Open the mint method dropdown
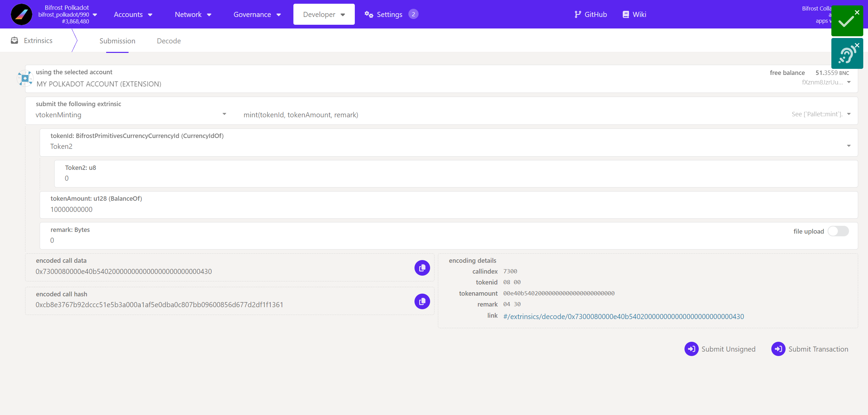 pyautogui.click(x=848, y=114)
